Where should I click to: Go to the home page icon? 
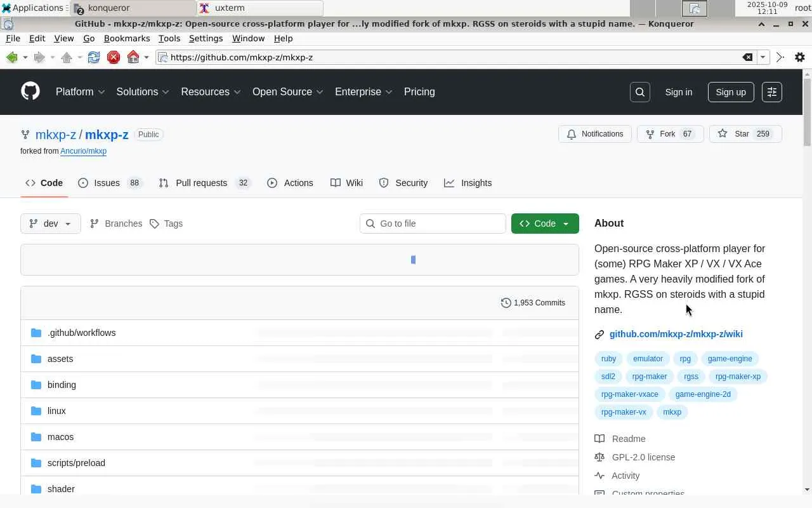coord(133,57)
